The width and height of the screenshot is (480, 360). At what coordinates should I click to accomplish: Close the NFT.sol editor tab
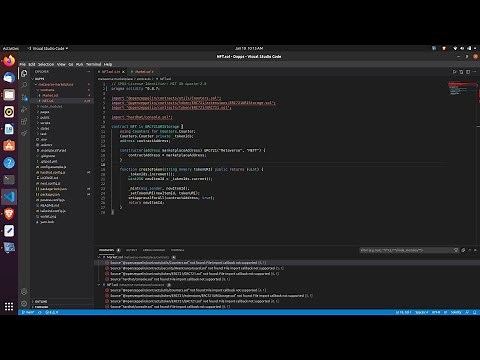click(123, 72)
